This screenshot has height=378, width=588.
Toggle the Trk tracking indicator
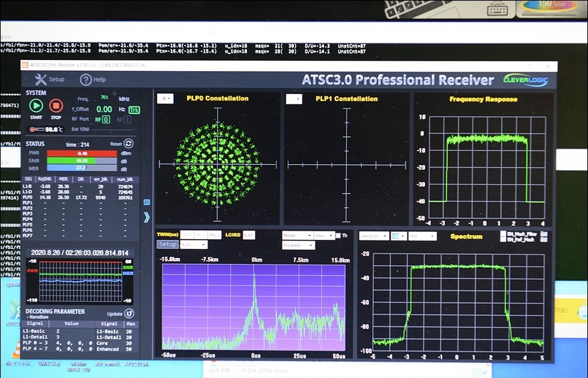coord(134,110)
